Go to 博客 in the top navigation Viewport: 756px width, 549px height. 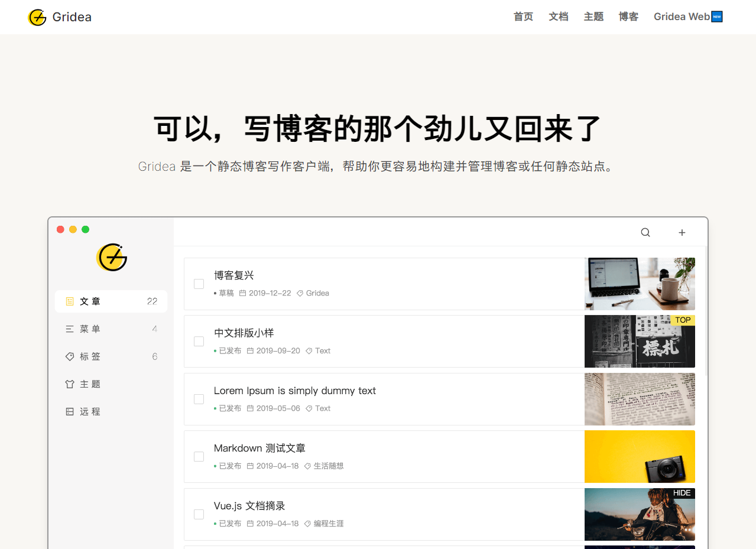click(628, 17)
